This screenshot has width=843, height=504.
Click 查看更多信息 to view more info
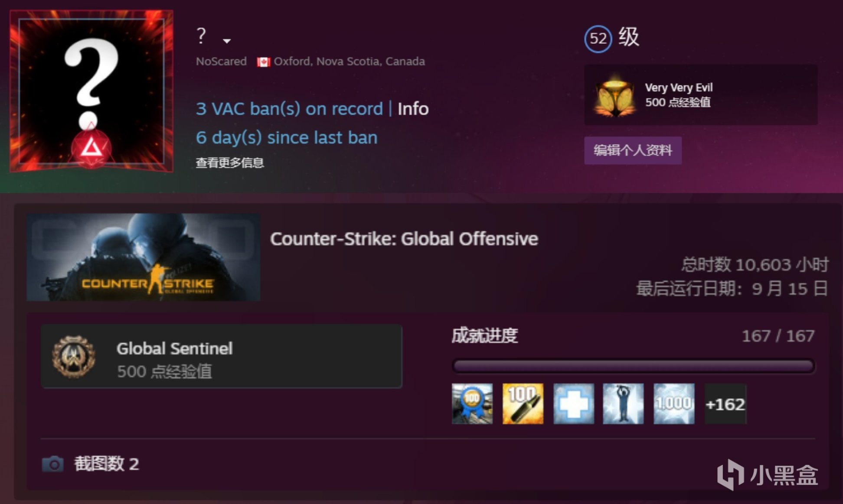pyautogui.click(x=230, y=163)
